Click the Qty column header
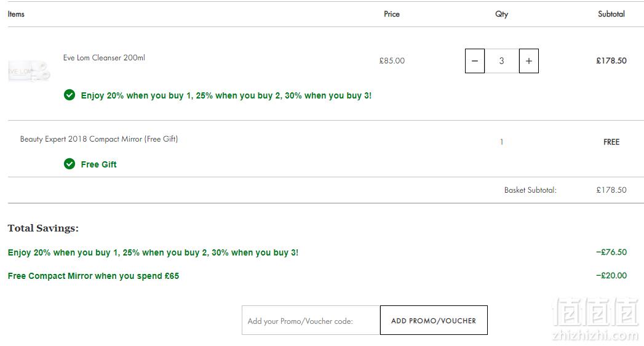The height and width of the screenshot is (346, 644). (501, 14)
